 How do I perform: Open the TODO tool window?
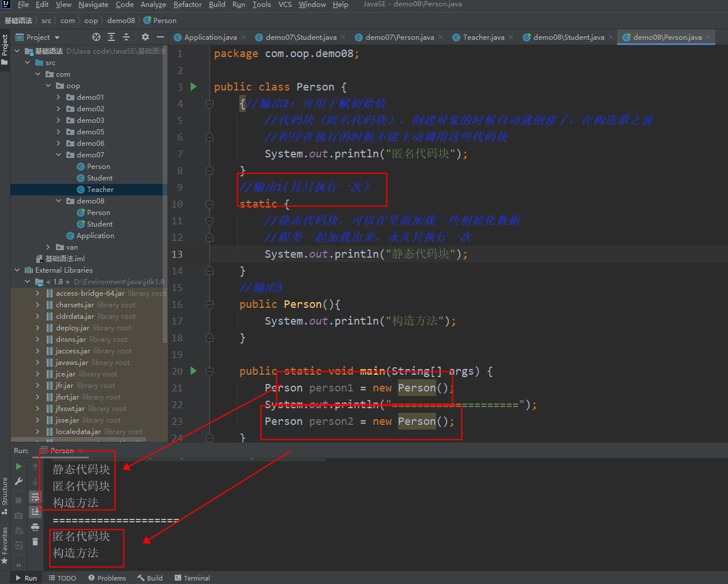[62, 578]
